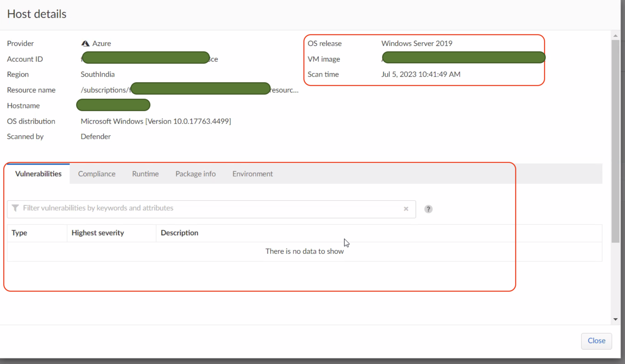Image resolution: width=625 pixels, height=364 pixels.
Task: Sort by the Highest severity column header
Action: [98, 233]
